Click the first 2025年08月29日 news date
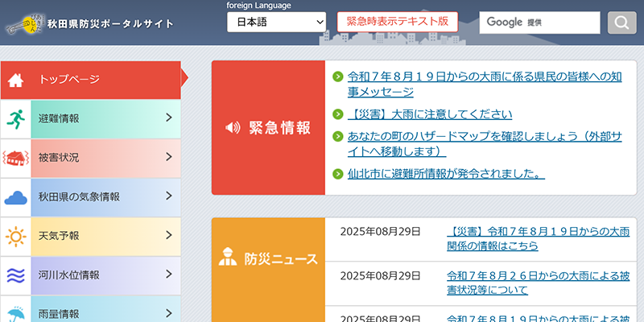This screenshot has width=644, height=322. (380, 232)
